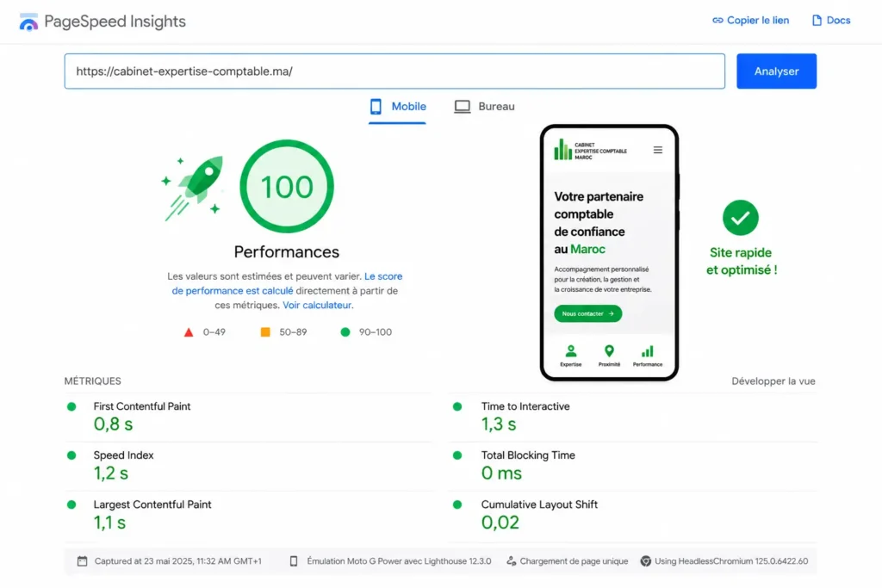Click the link chain icon in Copier le lien
Image resolution: width=882 pixels, height=588 pixels.
pos(717,21)
